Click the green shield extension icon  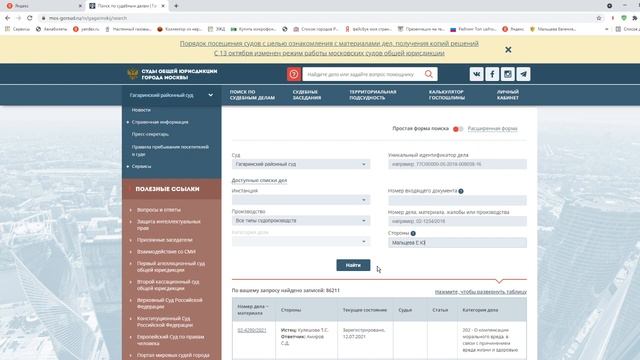pyautogui.click(x=624, y=18)
